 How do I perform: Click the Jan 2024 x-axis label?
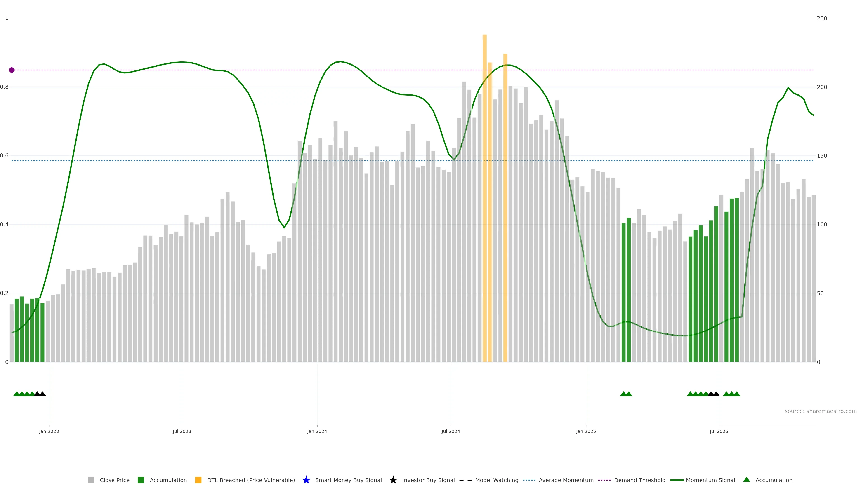[x=317, y=431]
